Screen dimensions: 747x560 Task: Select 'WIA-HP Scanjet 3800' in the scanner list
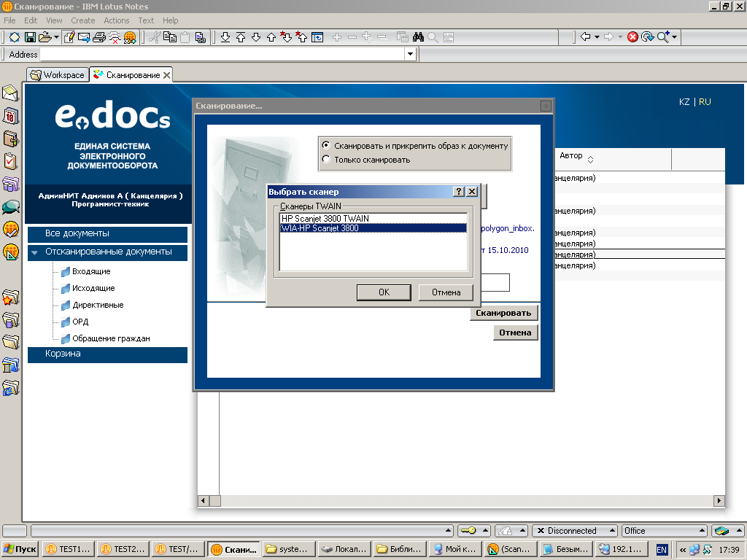pos(373,228)
